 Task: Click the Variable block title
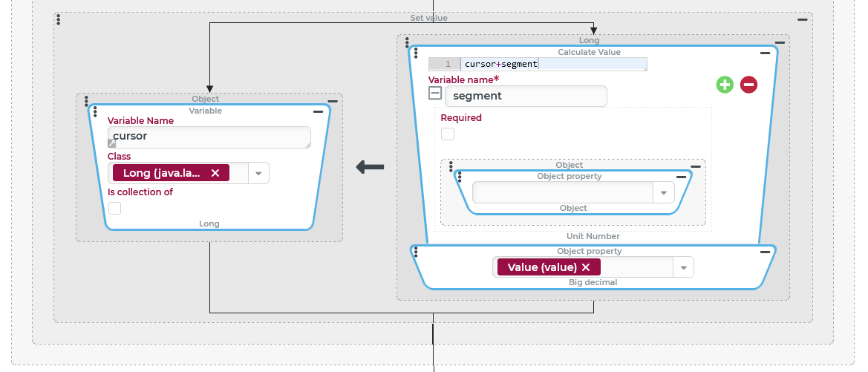(206, 111)
